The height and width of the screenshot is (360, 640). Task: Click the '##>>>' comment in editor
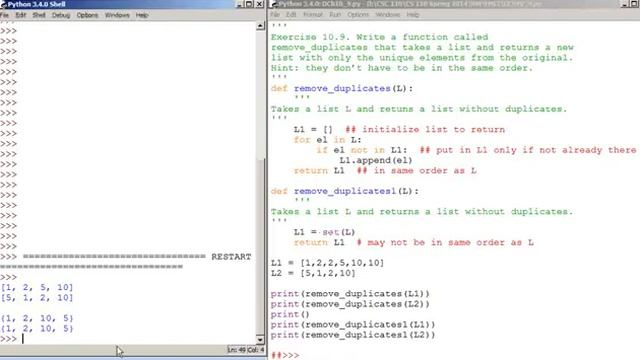tap(285, 356)
